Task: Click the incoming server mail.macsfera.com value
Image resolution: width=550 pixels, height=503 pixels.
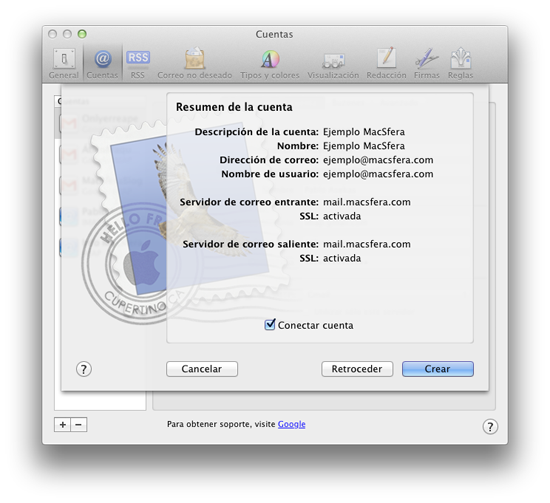Action: (x=367, y=202)
